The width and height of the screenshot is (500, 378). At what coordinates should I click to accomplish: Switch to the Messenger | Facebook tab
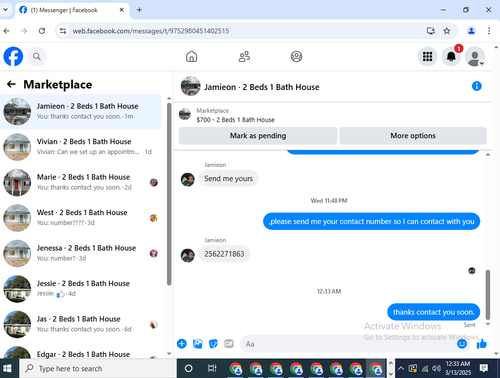click(x=71, y=10)
